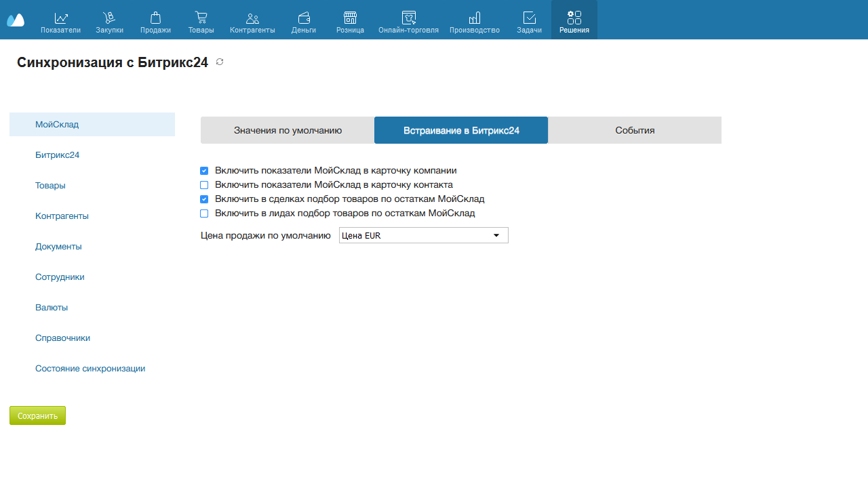
Task: Enable МойСклад indicators in contact card
Action: pyautogui.click(x=204, y=185)
